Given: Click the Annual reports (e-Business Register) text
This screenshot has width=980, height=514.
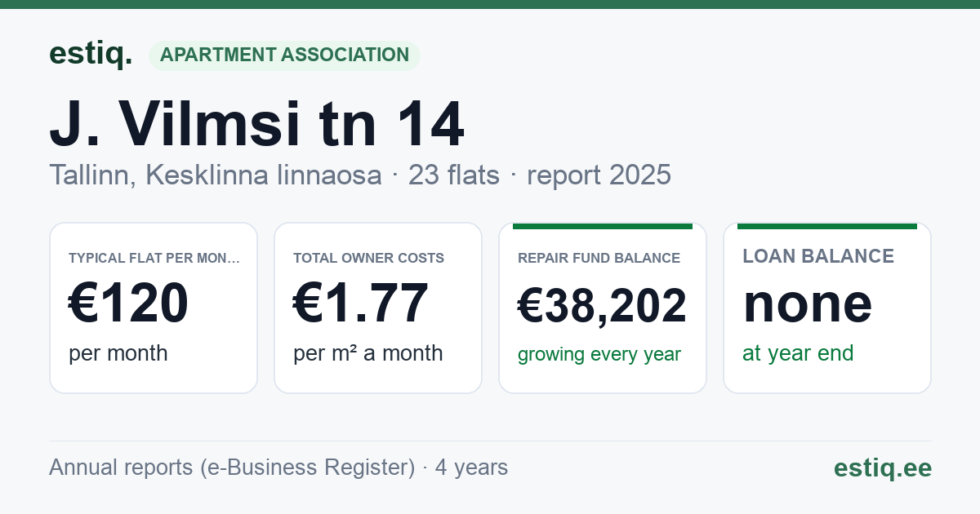Looking at the screenshot, I should [x=232, y=467].
